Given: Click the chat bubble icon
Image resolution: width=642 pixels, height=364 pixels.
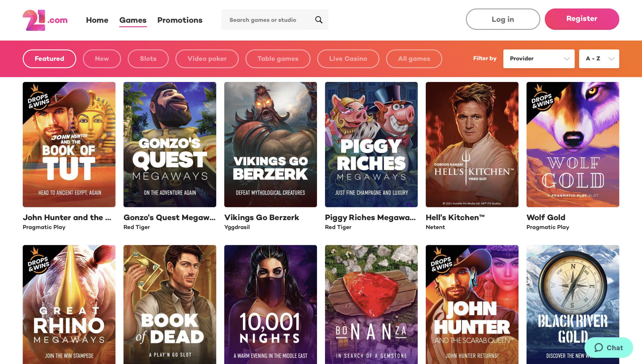Looking at the screenshot, I should pyautogui.click(x=599, y=347).
